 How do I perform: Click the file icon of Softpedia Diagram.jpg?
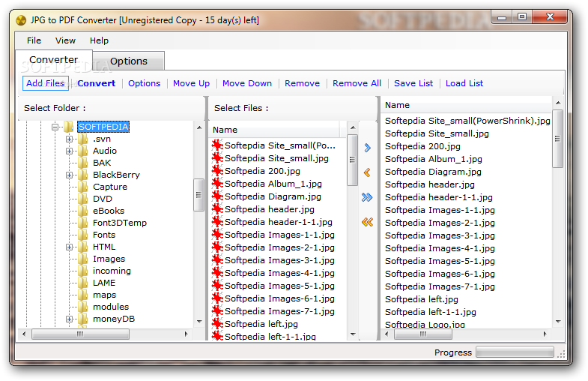pyautogui.click(x=217, y=196)
